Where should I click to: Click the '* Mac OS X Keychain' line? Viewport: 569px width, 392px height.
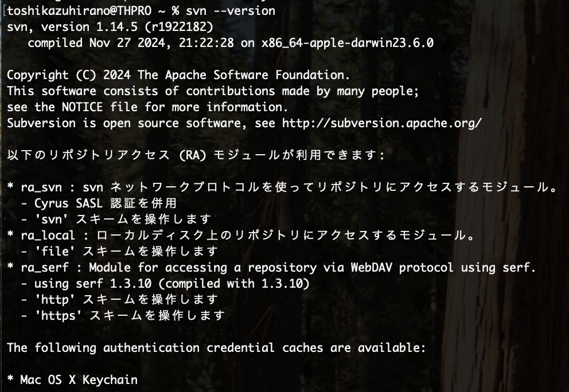(x=72, y=379)
